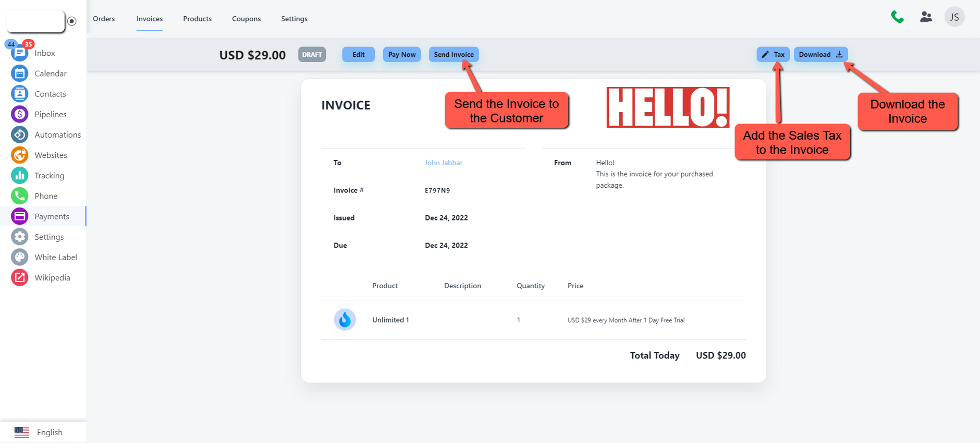Viewport: 980px width, 443px height.
Task: Toggle the radio button beside the logo
Action: pyautogui.click(x=72, y=21)
